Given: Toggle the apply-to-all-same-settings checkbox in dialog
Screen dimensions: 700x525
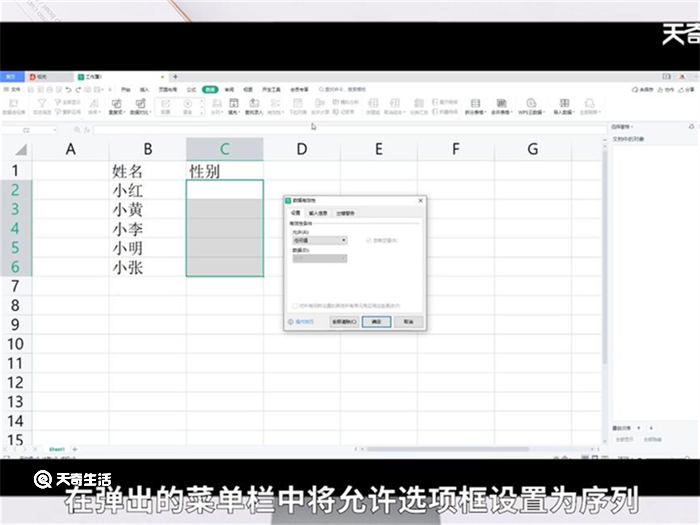Looking at the screenshot, I should click(x=295, y=305).
